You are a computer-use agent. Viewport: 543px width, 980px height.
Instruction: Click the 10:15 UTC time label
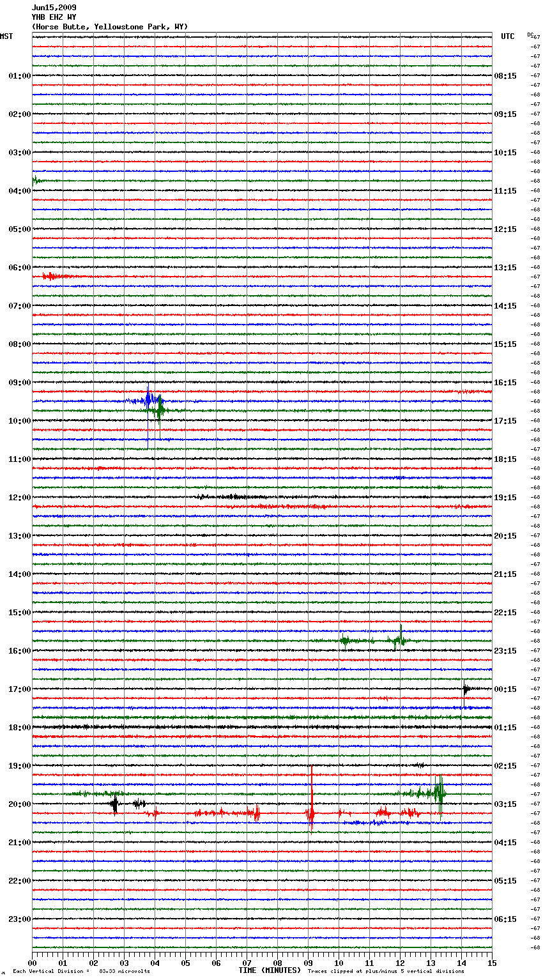[x=505, y=153]
